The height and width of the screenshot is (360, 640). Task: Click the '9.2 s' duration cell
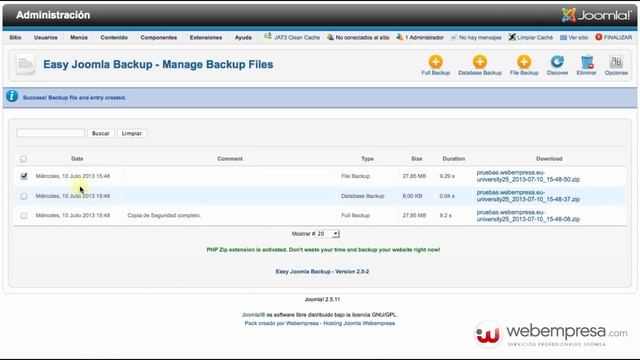(445, 216)
